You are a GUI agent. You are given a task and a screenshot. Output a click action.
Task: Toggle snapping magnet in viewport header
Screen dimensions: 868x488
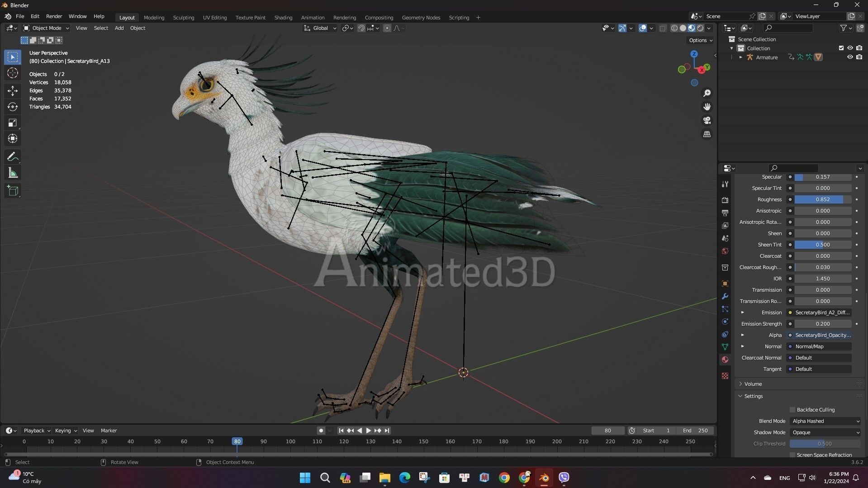tap(361, 28)
